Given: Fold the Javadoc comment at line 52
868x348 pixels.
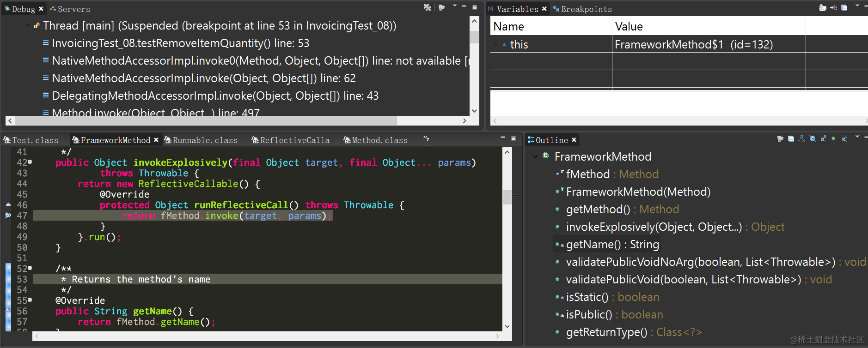Looking at the screenshot, I should click(30, 268).
